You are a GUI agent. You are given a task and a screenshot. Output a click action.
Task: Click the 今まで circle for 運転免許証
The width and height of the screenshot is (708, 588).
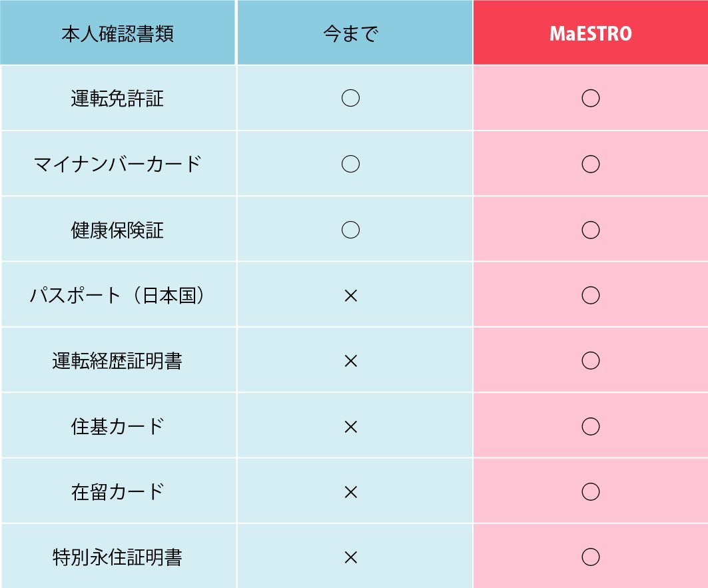pos(351,98)
